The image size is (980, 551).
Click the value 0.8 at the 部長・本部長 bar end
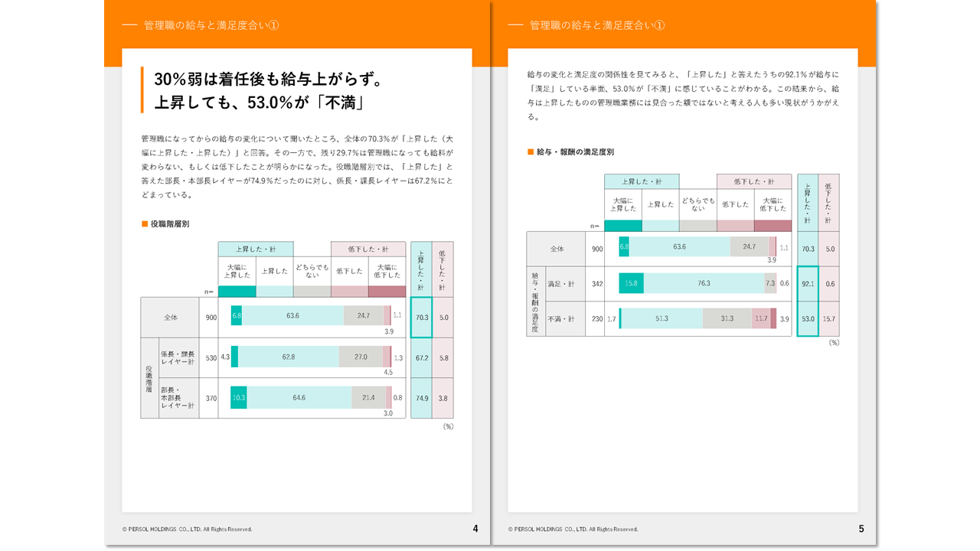397,398
